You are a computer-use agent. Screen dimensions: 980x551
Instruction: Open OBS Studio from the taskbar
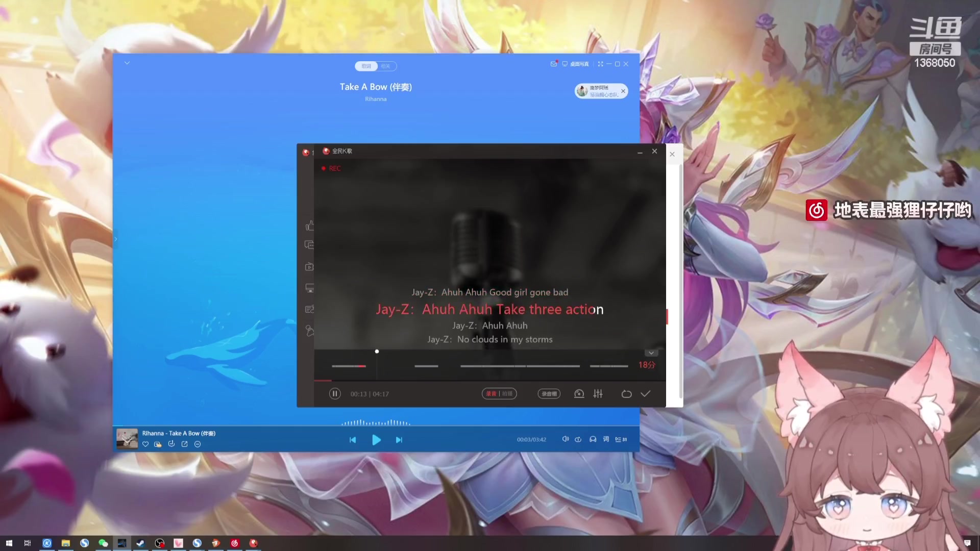[160, 543]
